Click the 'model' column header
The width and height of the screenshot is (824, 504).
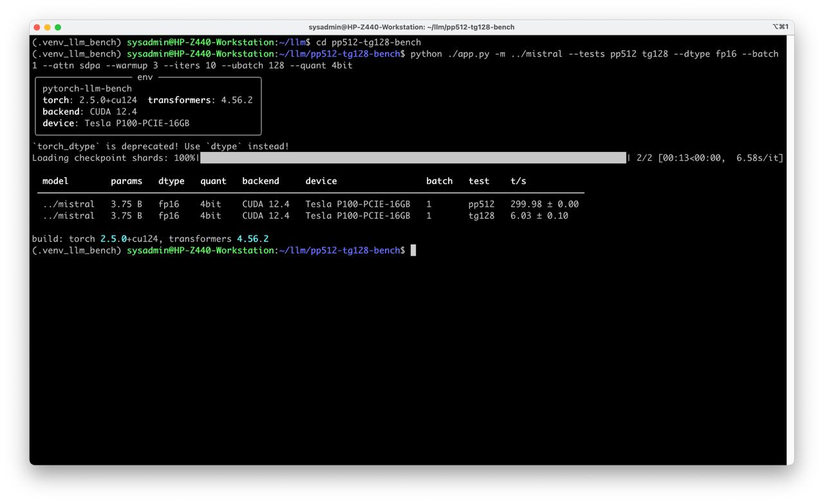click(x=55, y=182)
